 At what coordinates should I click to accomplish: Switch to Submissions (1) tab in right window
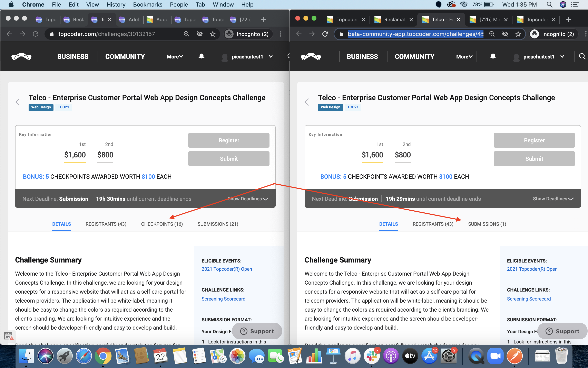(487, 224)
